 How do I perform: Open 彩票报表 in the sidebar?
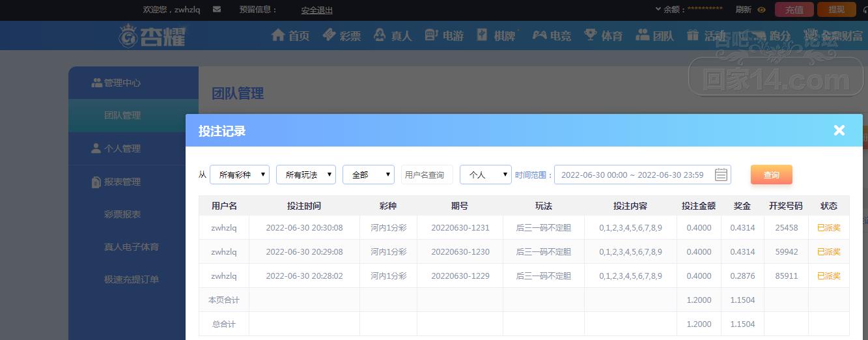pyautogui.click(x=122, y=214)
